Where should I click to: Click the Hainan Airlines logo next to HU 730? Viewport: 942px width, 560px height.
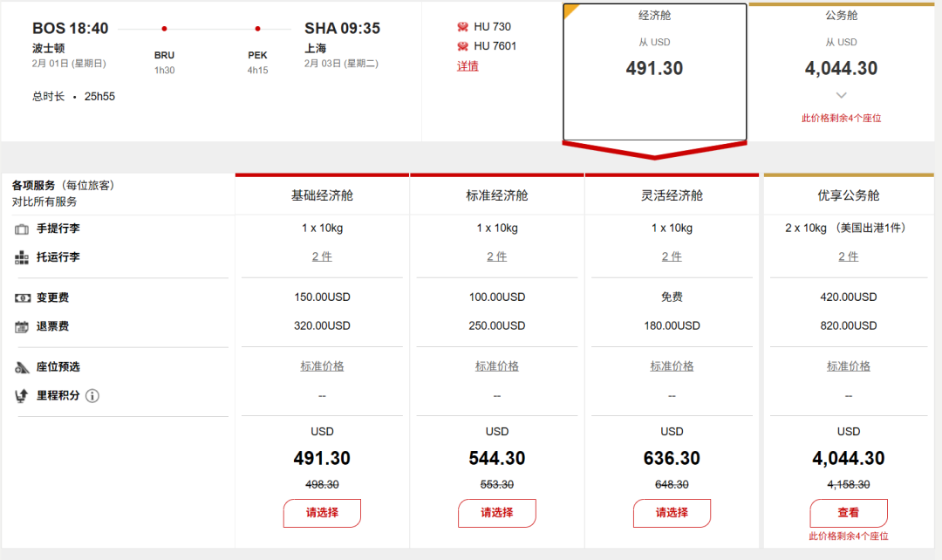tap(463, 27)
